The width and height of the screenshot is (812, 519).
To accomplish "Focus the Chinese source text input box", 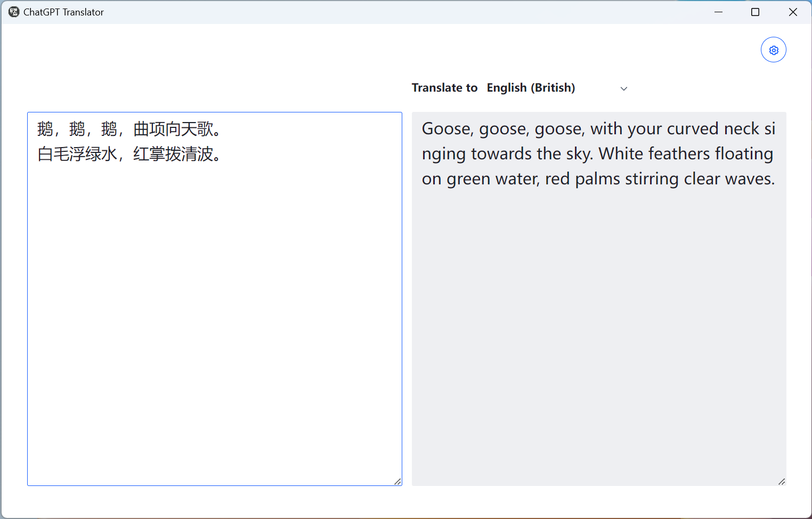I will [x=215, y=299].
